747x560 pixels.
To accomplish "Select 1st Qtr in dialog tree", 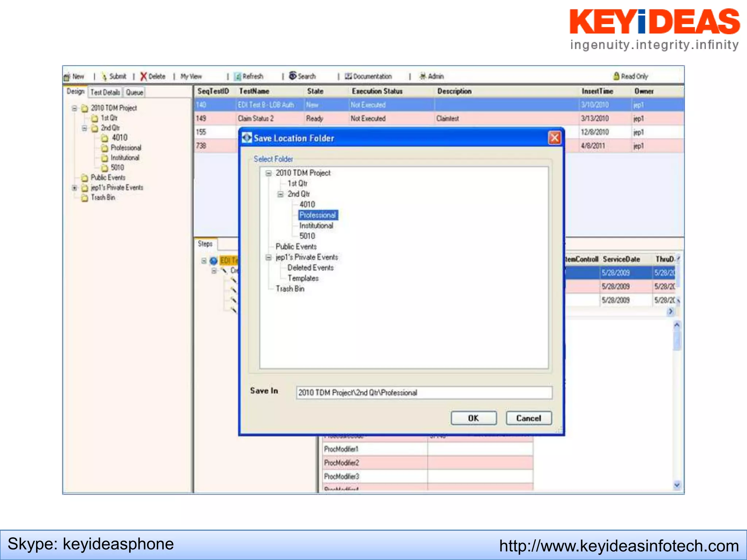I will pos(297,183).
